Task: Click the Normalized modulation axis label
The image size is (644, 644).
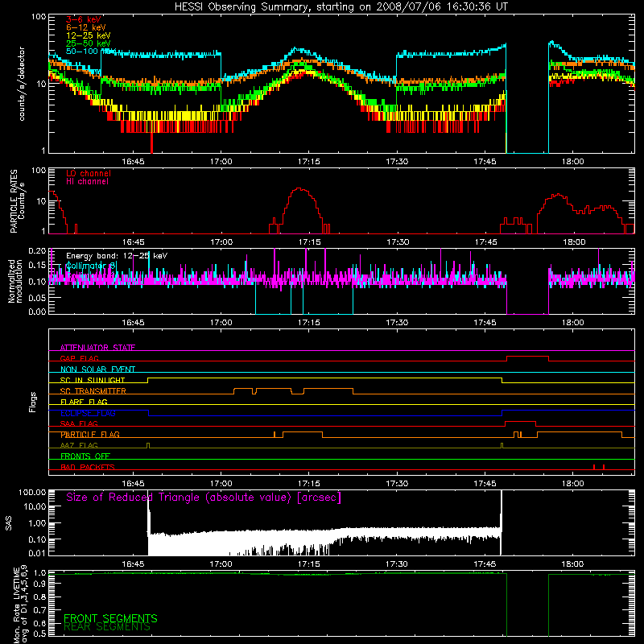Action: coord(15,281)
